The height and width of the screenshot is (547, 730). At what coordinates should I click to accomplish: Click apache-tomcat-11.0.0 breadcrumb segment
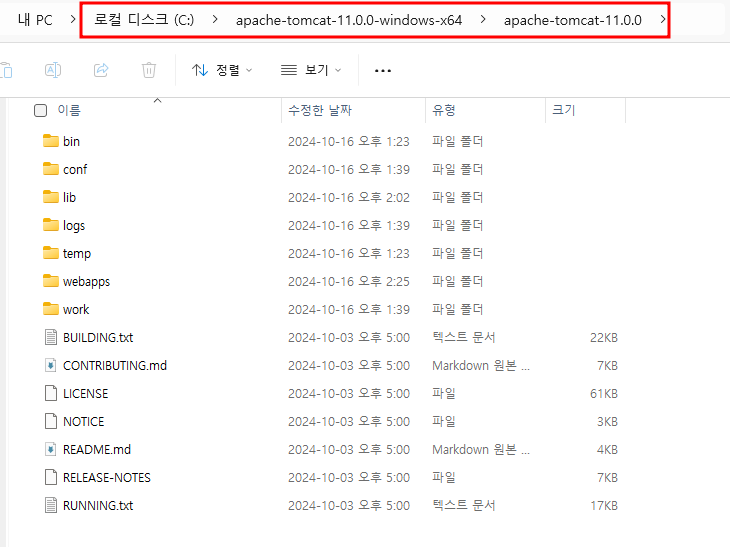(x=573, y=20)
